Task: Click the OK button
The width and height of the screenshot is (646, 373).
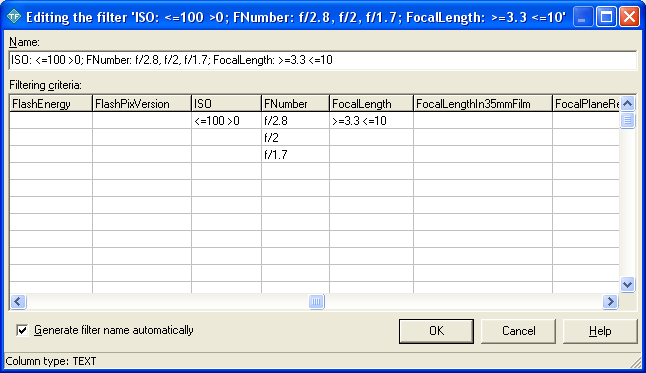Action: pyautogui.click(x=436, y=331)
